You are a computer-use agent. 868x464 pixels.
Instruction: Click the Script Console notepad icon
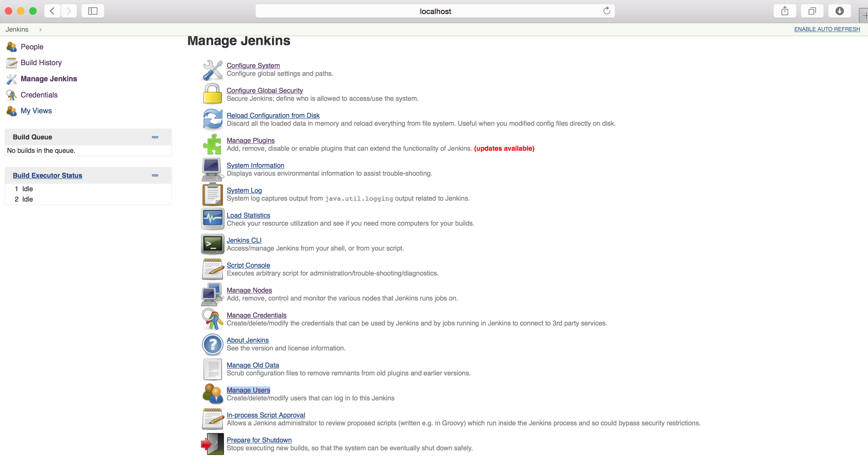[x=213, y=269]
